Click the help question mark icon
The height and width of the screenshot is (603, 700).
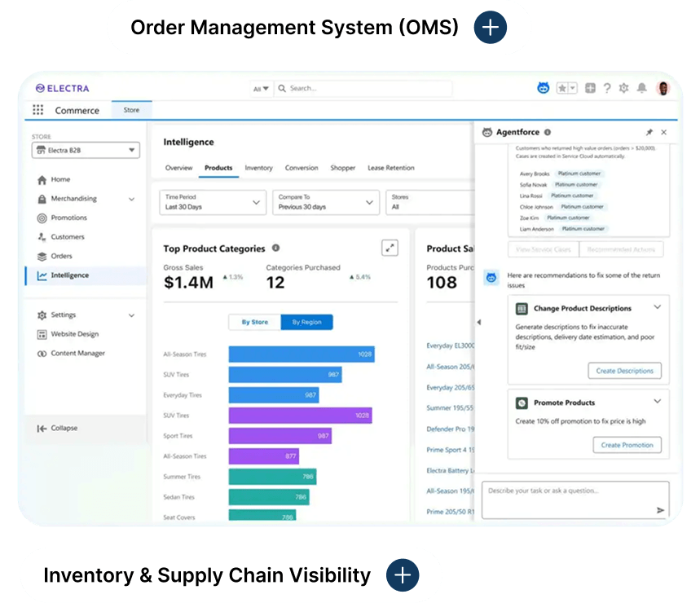click(x=607, y=88)
